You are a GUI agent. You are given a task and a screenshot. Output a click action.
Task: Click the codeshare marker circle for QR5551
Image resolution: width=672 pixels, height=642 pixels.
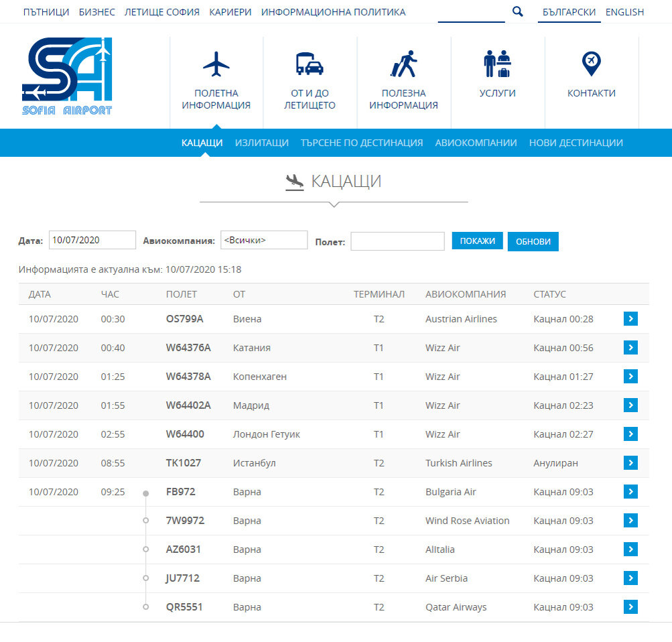[x=145, y=607]
